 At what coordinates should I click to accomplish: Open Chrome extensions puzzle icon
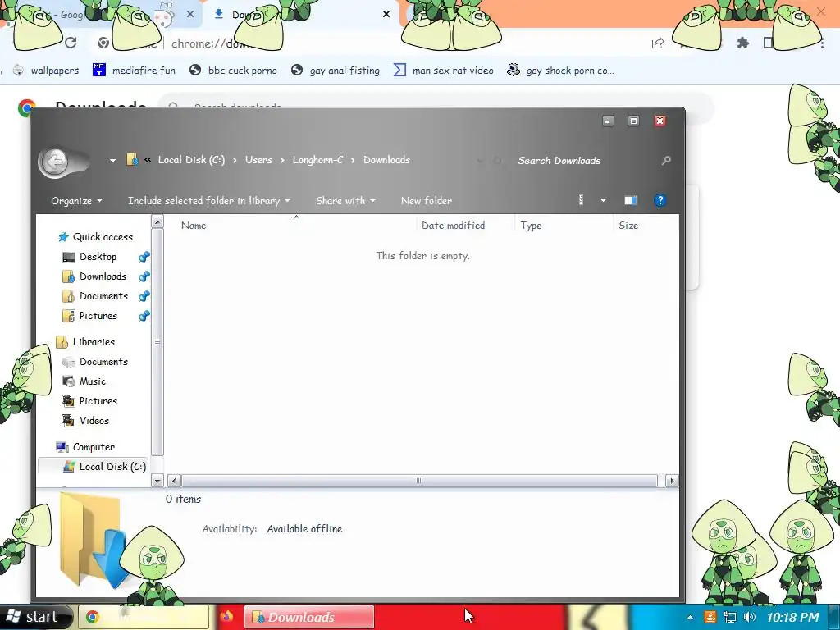coord(742,43)
